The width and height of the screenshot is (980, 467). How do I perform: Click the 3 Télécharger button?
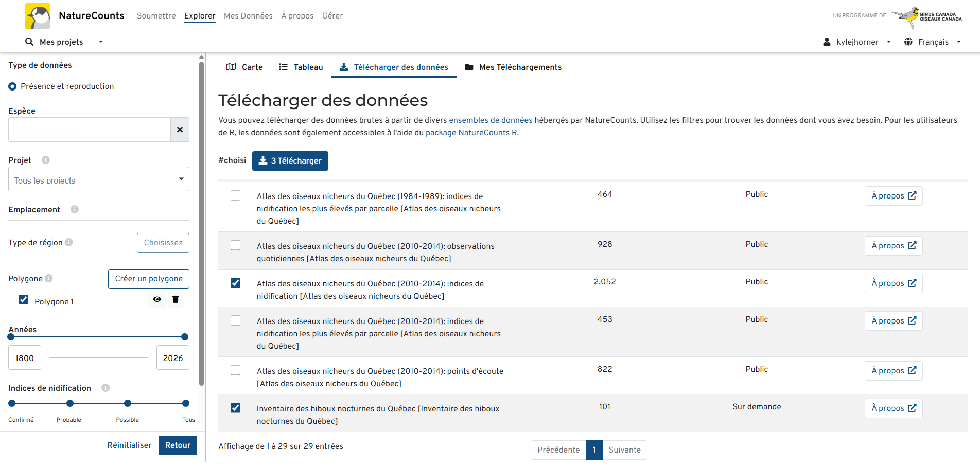[290, 161]
